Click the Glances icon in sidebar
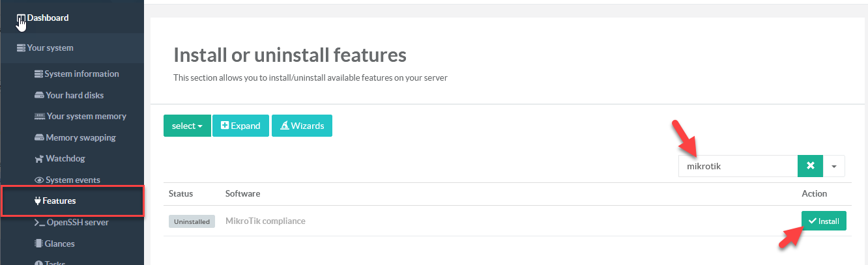 (39, 244)
